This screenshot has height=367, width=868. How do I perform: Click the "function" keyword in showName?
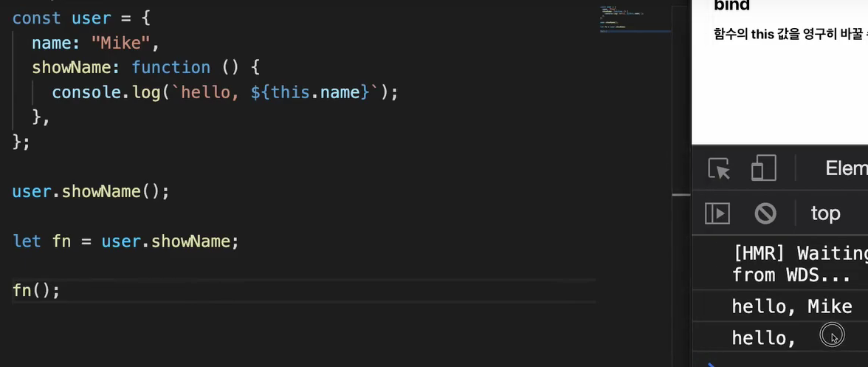[171, 67]
